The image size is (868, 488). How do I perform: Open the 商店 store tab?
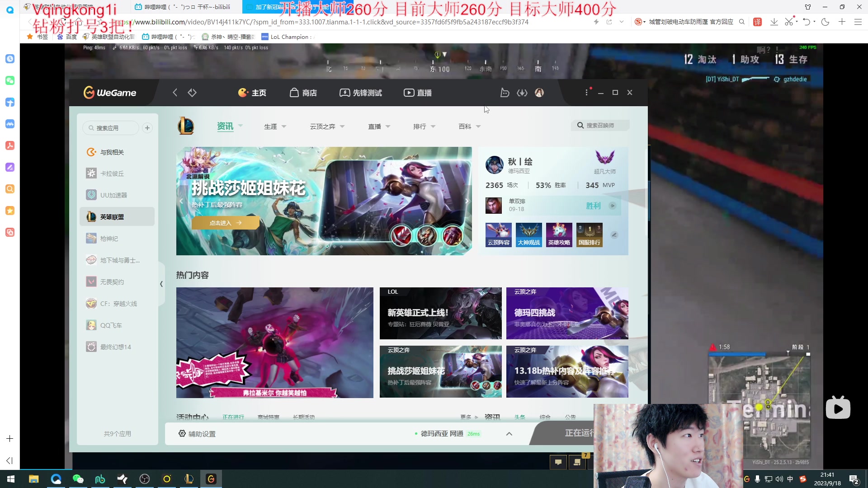click(x=303, y=93)
